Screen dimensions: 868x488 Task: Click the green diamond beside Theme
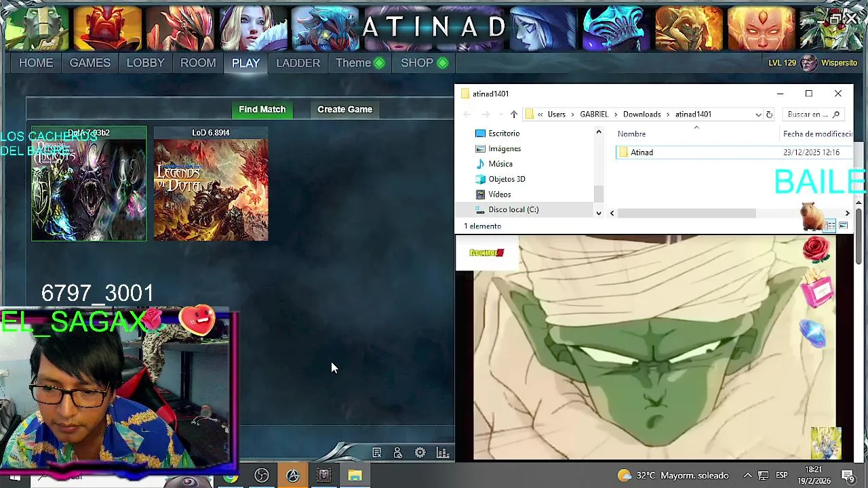(x=379, y=63)
